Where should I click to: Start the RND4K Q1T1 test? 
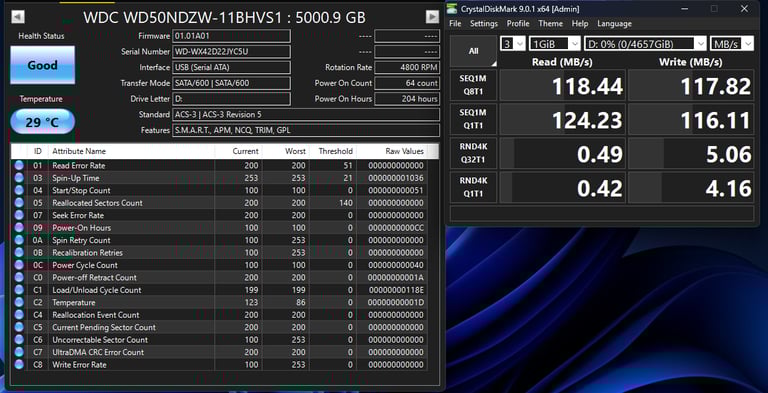click(474, 187)
